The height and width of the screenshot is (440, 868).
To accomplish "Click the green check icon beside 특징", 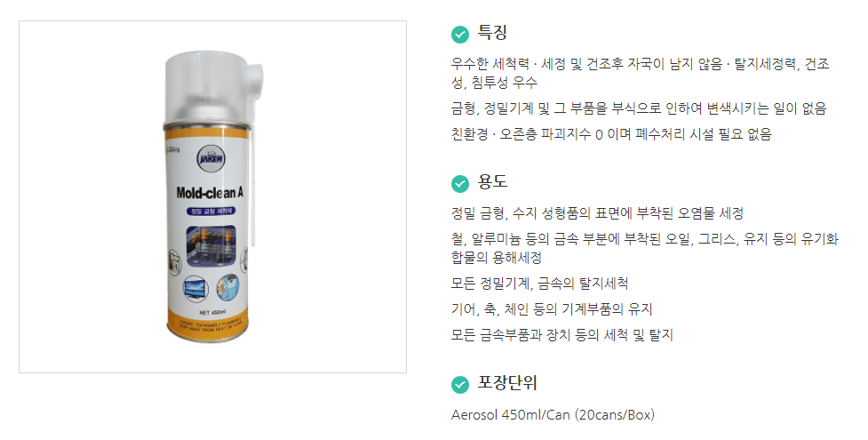I will [x=460, y=35].
